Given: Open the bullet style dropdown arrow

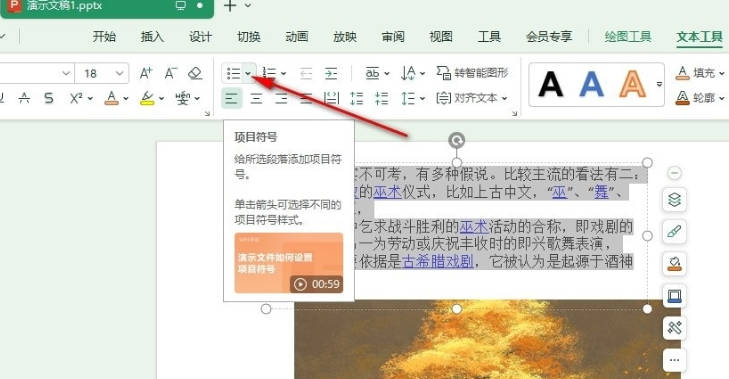Looking at the screenshot, I should tap(249, 73).
